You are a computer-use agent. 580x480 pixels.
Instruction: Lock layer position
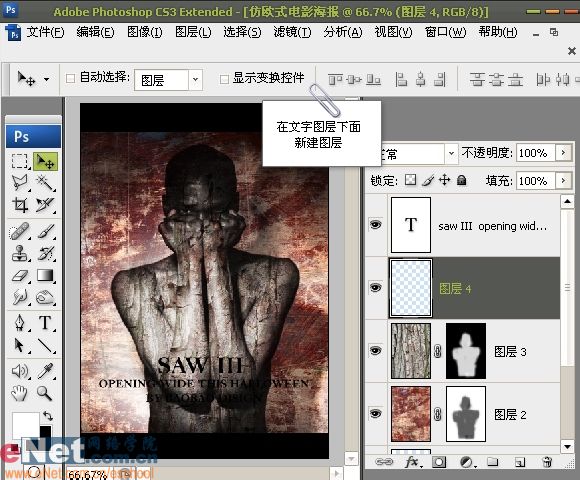click(x=444, y=180)
